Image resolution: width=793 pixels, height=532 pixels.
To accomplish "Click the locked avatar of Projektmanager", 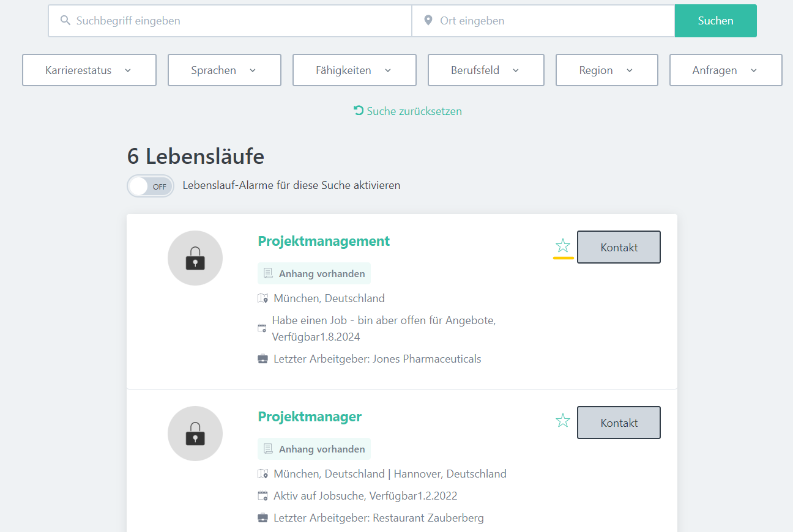I will [x=195, y=434].
